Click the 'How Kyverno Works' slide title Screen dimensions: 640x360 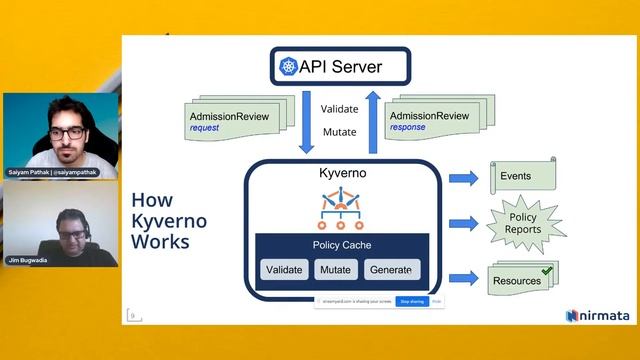point(169,221)
